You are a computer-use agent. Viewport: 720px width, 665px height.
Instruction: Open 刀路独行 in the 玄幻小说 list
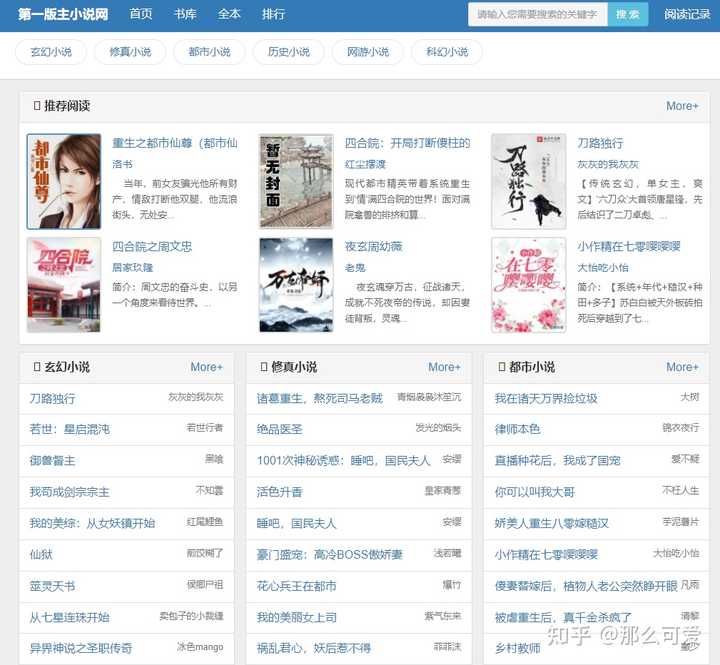pos(52,399)
